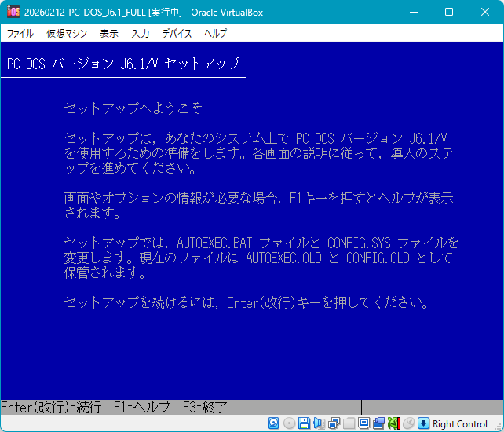Click the audio speaker status icon

tap(319, 423)
